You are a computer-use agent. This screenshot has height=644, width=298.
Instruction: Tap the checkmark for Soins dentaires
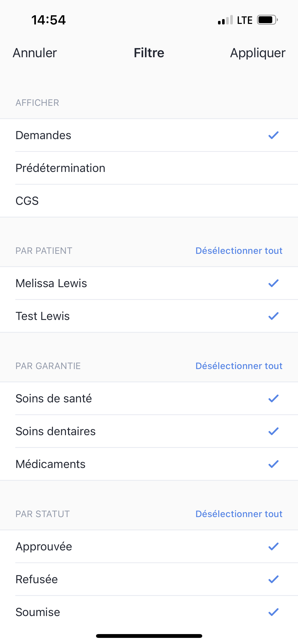[273, 431]
